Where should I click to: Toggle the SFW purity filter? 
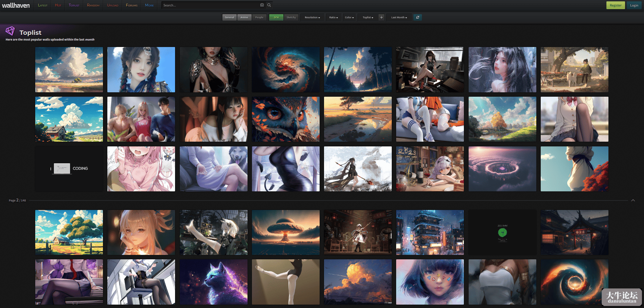click(276, 17)
